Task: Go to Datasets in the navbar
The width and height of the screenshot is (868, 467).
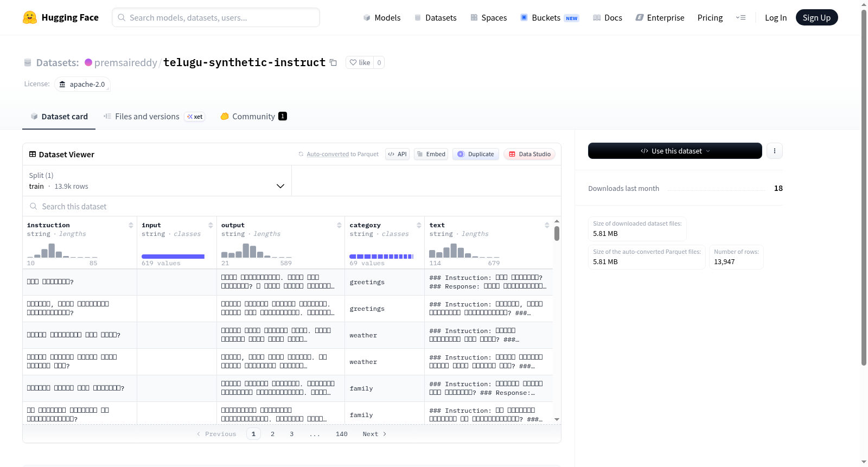Action: pos(435,18)
